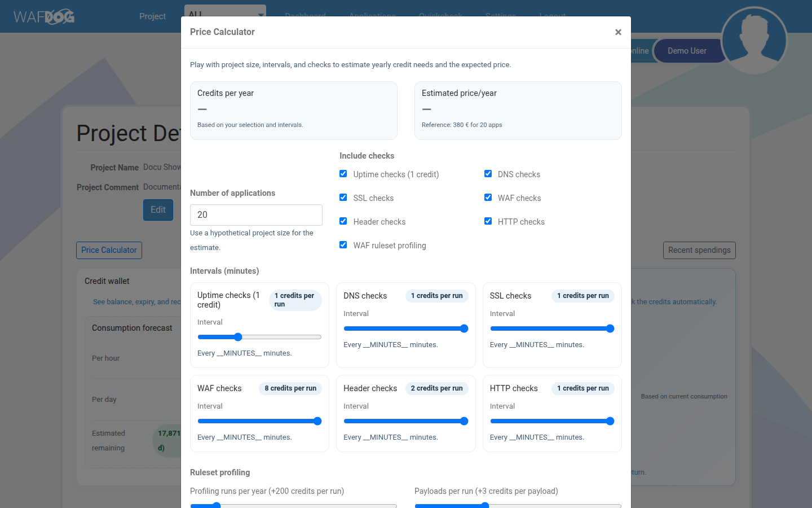Turn off Header checks
This screenshot has width=812, height=508.
coord(343,221)
